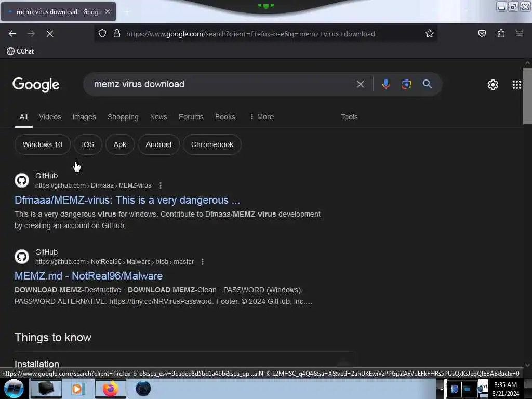Open options for NotReal96 Malware result

click(x=203, y=262)
